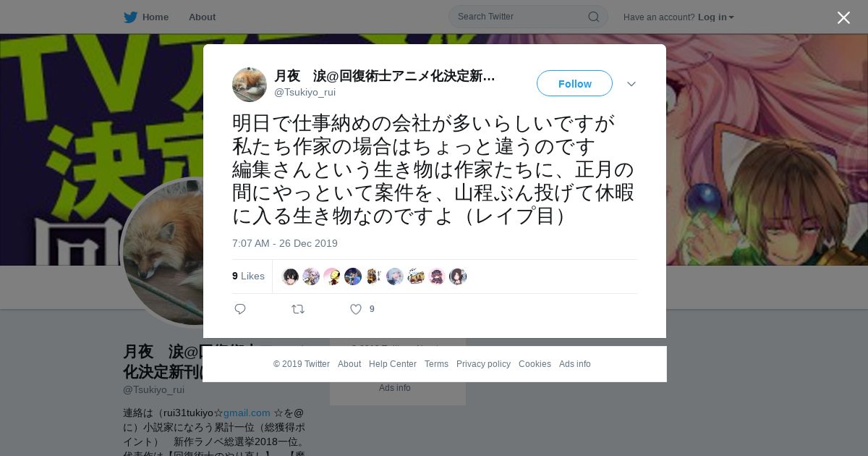This screenshot has height=456, width=868.
Task: Open the @Tsukiyo_rui handle in tweet
Action: (305, 92)
